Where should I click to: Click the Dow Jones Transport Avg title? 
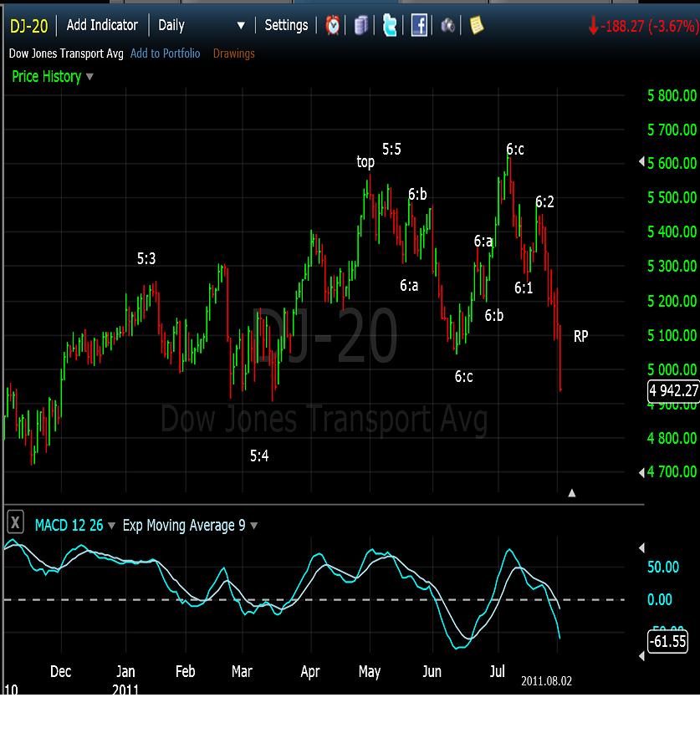[x=66, y=53]
